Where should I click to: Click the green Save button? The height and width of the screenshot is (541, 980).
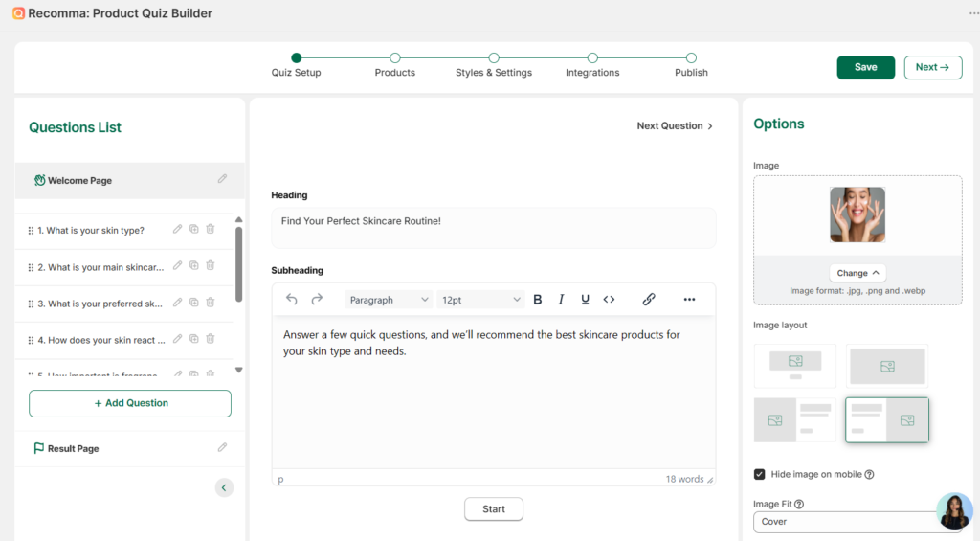click(x=865, y=67)
